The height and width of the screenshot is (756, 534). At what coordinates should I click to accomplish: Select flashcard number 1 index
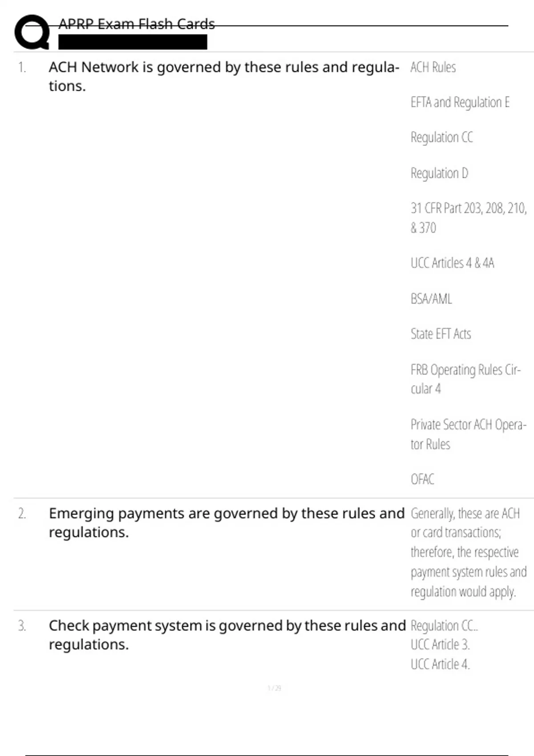22,68
